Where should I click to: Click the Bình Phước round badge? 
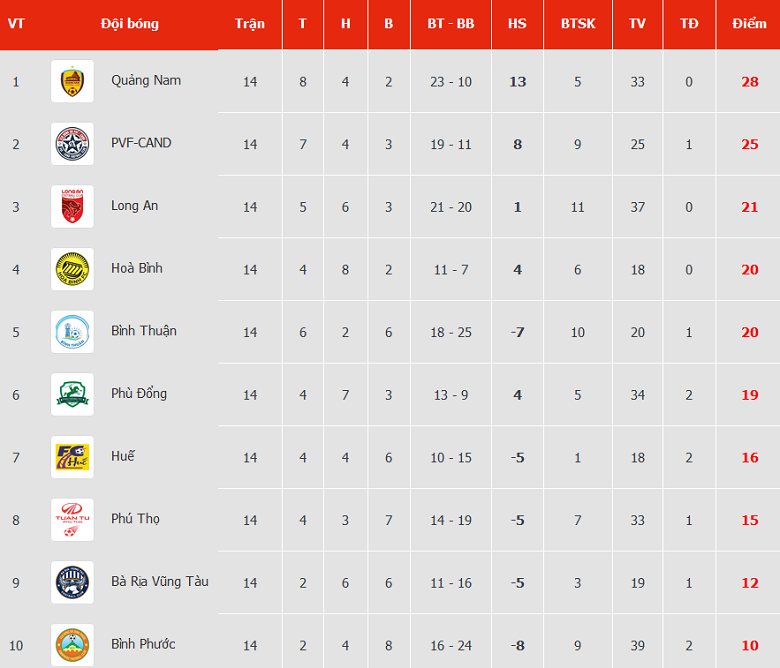(x=72, y=645)
